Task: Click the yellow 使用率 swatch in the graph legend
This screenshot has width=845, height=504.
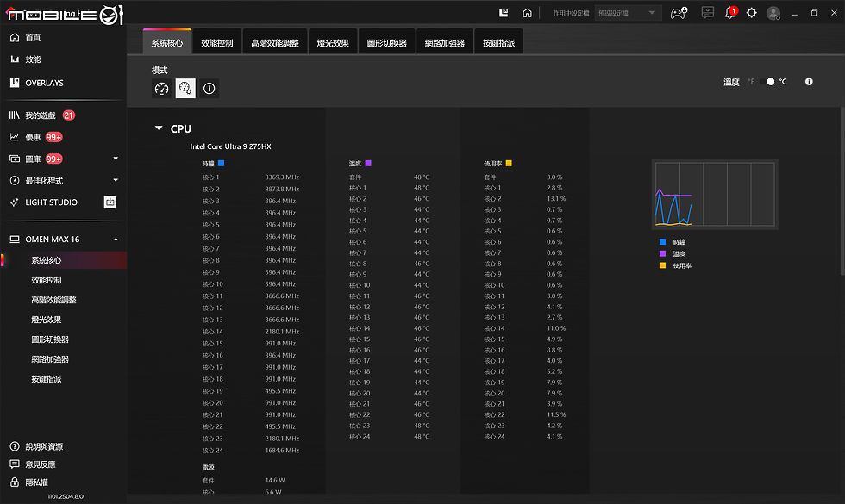Action: [x=662, y=265]
